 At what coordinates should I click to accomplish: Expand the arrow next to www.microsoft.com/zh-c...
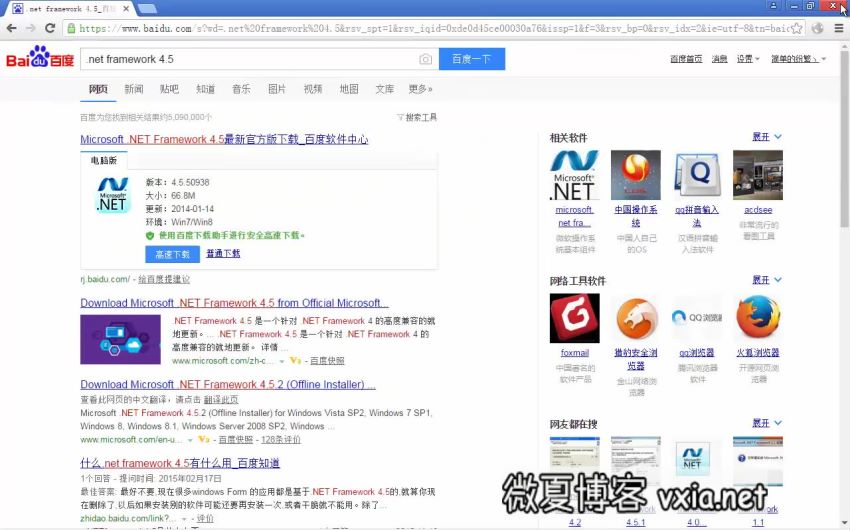(x=282, y=361)
